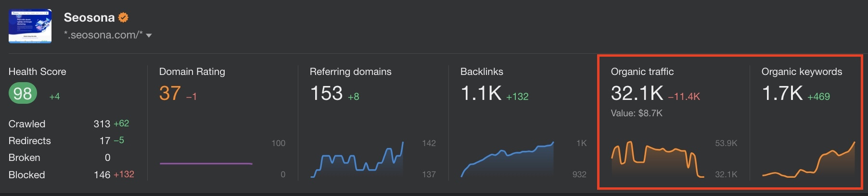Click the Health Score label
Screen dimensions: 868x196
click(x=37, y=72)
